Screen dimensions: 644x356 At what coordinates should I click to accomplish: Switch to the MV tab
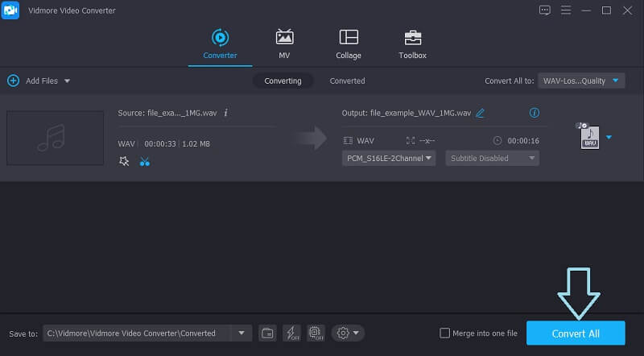click(x=284, y=43)
